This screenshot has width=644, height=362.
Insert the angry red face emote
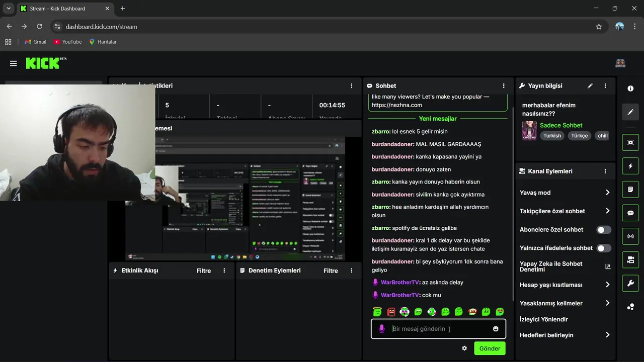391,312
